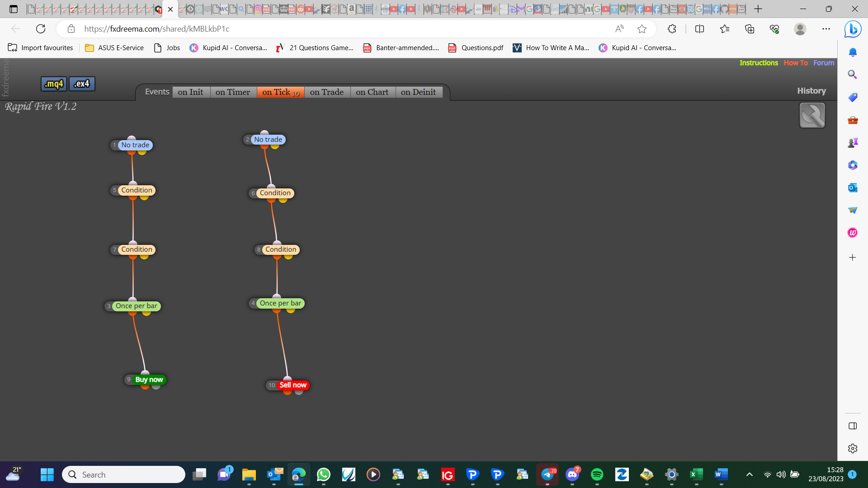Click Import favourites

[x=40, y=48]
